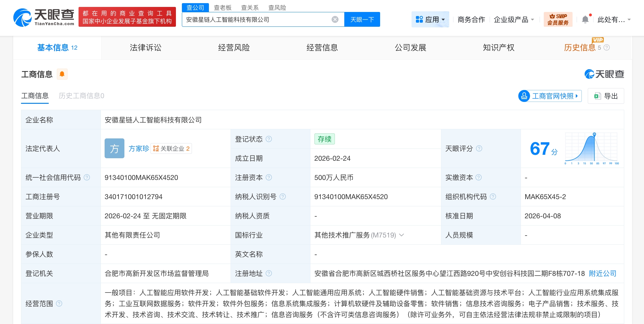Switch to the 查老板 search tab
Screen dimensions: 644x324
point(223,8)
